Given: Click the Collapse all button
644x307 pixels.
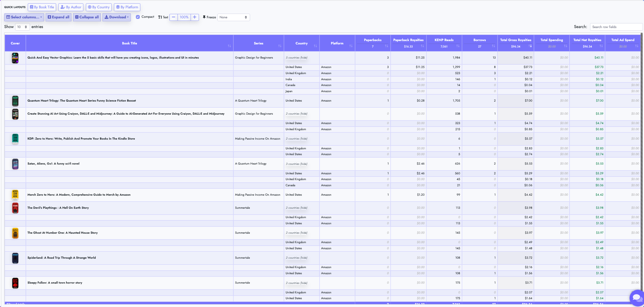Looking at the screenshot, I should coord(87,17).
